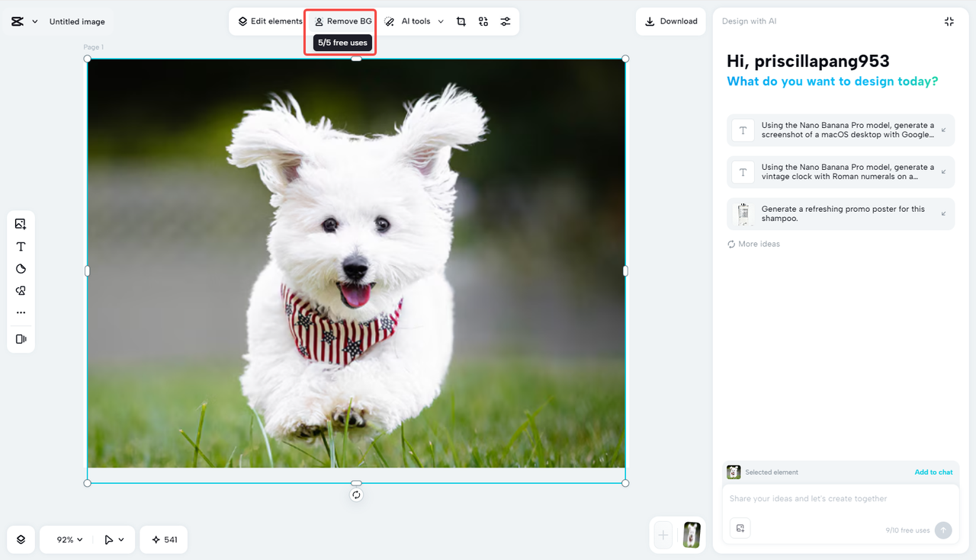Open the Edit elements menu
Viewport: 976px width, 560px height.
pos(271,21)
